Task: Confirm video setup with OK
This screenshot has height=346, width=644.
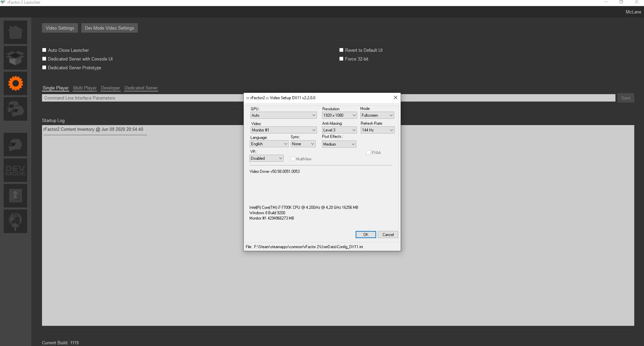Action: (x=366, y=235)
